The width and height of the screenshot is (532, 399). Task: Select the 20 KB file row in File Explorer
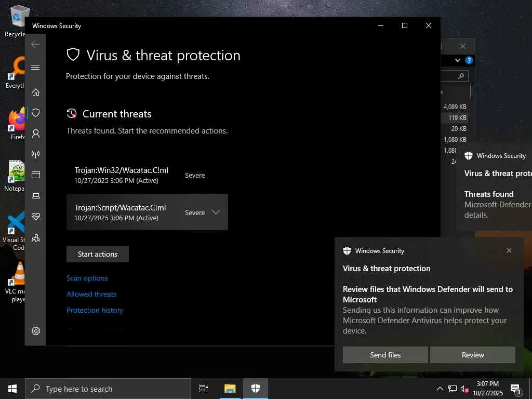454,129
